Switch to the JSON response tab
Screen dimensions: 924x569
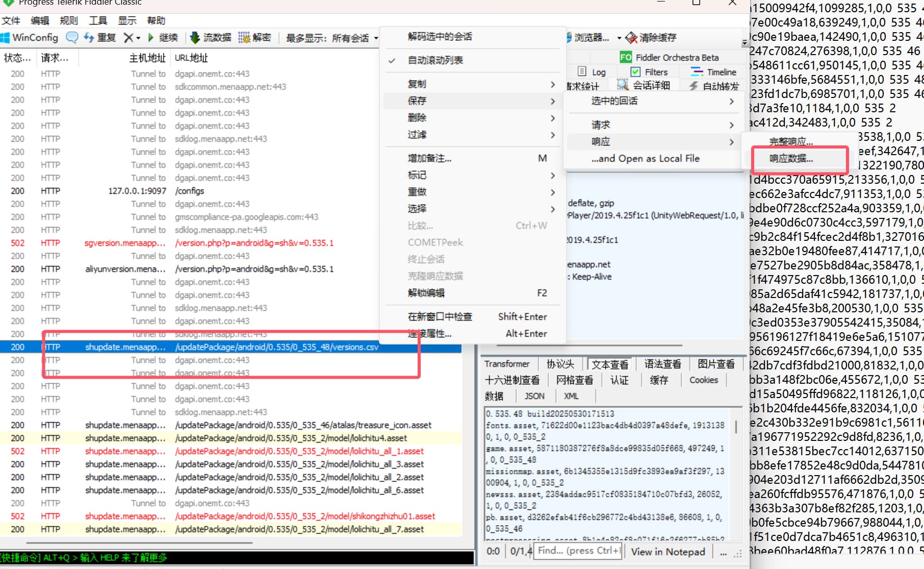tap(534, 396)
